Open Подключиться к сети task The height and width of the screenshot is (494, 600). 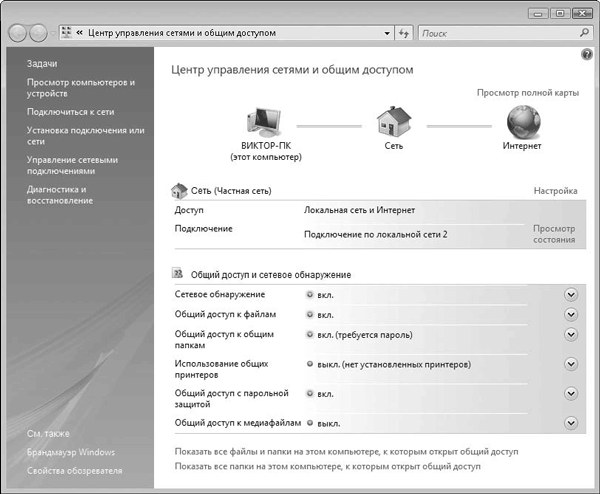pos(69,112)
